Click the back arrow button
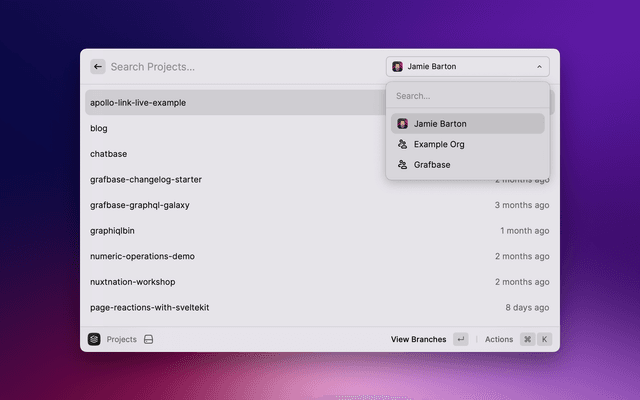The height and width of the screenshot is (400, 640). 98,67
